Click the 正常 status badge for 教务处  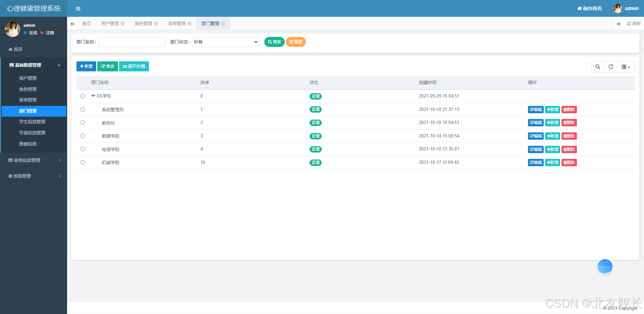click(x=316, y=123)
